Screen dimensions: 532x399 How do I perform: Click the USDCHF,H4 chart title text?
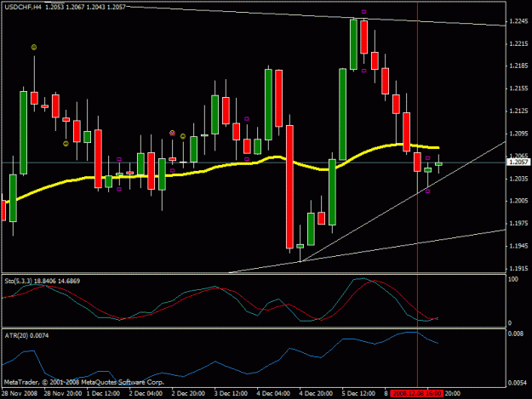tap(23, 7)
